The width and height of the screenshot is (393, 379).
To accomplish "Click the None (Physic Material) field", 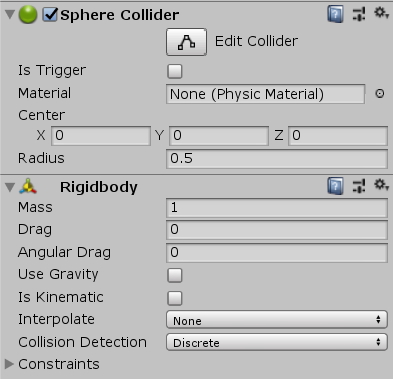I will coord(265,94).
